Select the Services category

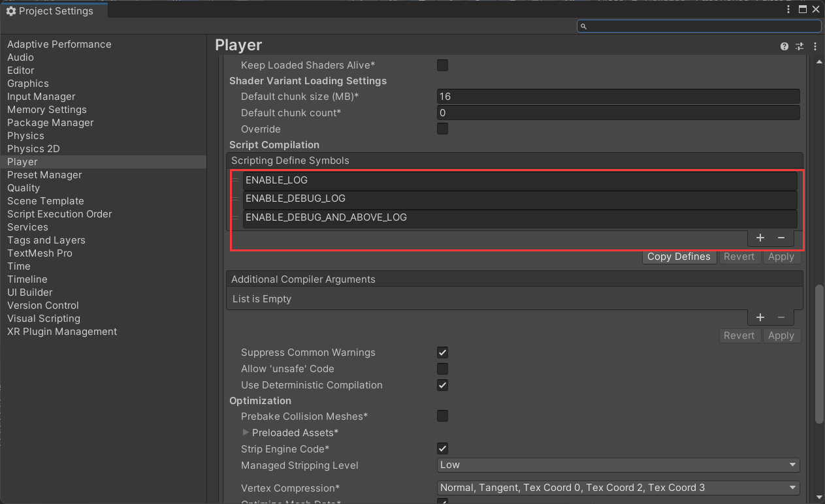click(x=27, y=227)
